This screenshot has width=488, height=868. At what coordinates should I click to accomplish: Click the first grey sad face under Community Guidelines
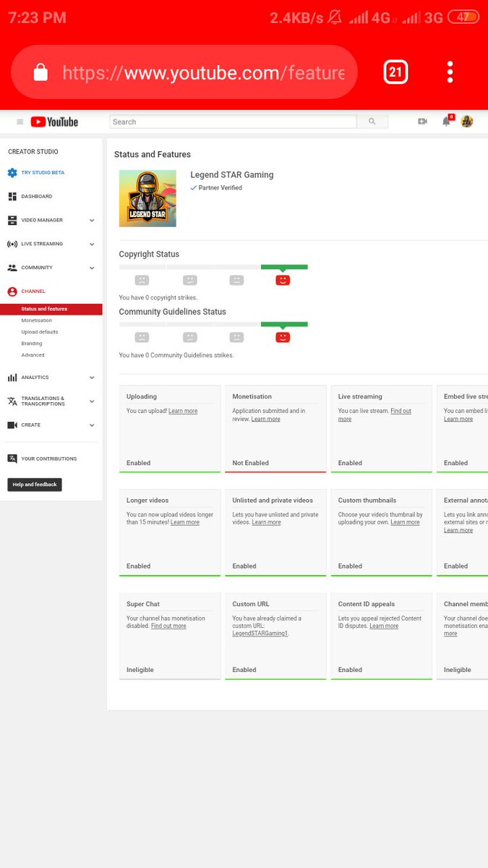[142, 337]
